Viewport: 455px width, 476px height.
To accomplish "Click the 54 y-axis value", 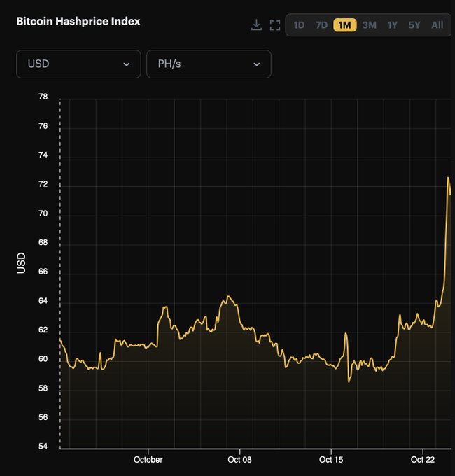I will (x=43, y=447).
